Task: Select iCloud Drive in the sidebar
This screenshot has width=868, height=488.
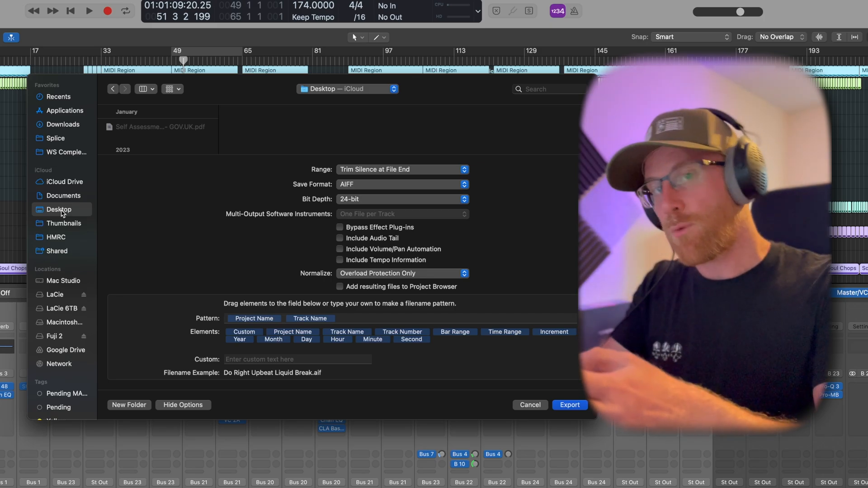Action: click(64, 182)
